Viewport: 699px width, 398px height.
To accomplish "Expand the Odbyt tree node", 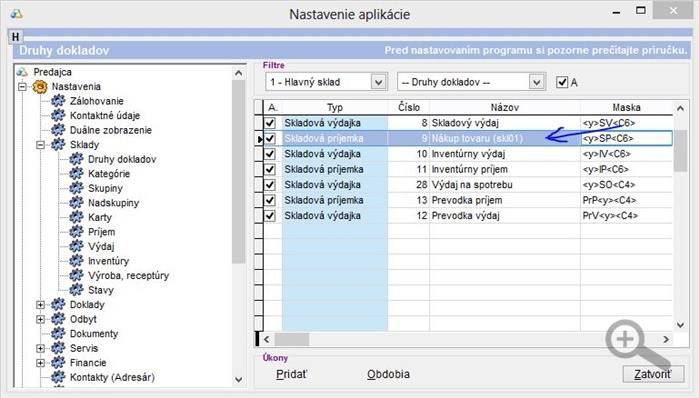I will [x=41, y=319].
